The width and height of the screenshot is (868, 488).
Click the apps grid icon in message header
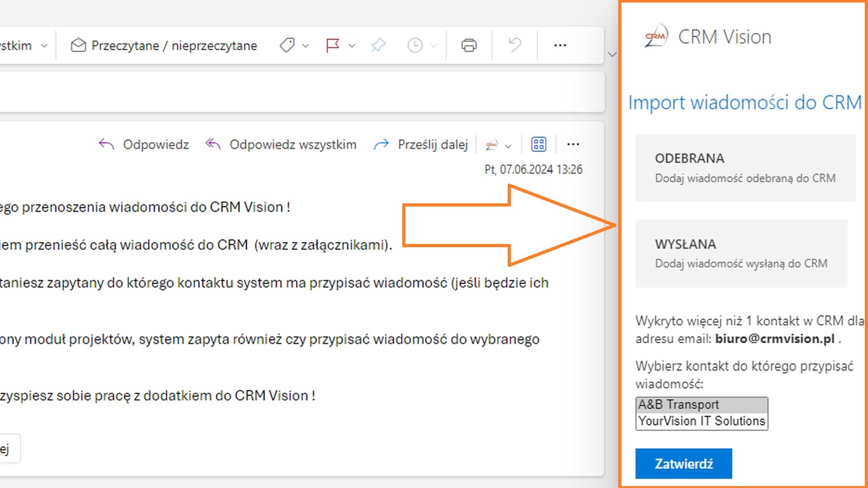click(x=539, y=145)
